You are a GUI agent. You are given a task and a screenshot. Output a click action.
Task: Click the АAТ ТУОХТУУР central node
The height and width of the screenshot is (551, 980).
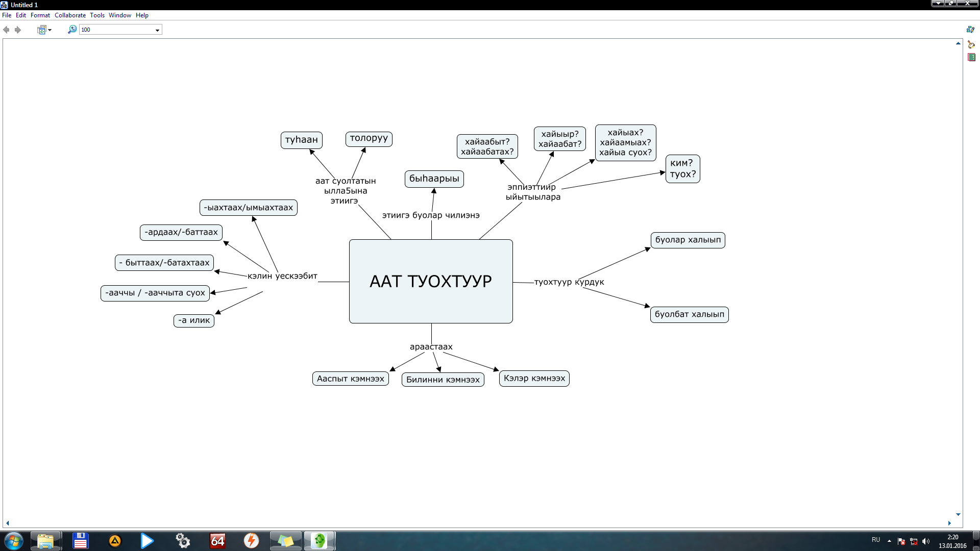point(431,281)
